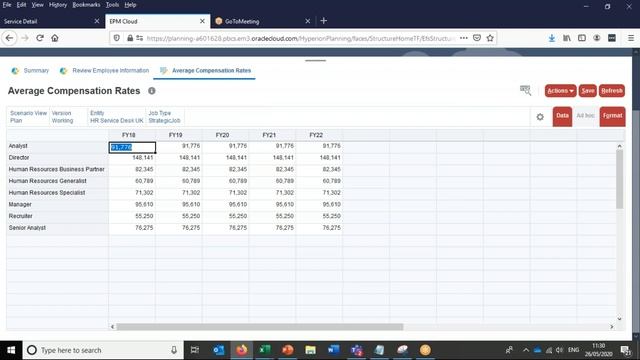The height and width of the screenshot is (360, 640).
Task: Open the Windows Start menu
Action: point(11,350)
